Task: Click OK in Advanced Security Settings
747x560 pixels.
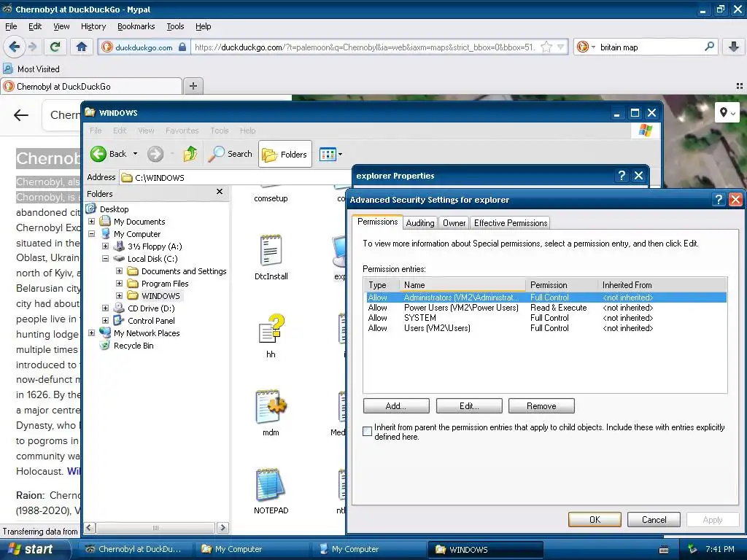Action: click(x=595, y=519)
